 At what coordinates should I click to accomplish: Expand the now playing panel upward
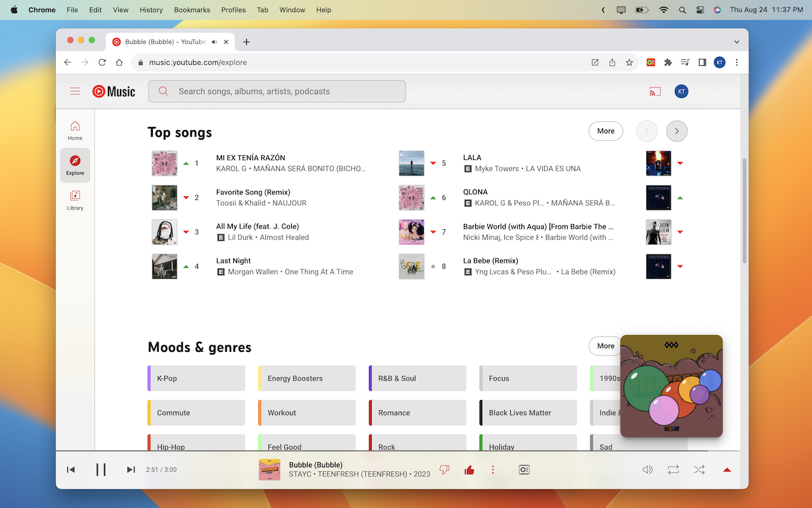coord(726,469)
